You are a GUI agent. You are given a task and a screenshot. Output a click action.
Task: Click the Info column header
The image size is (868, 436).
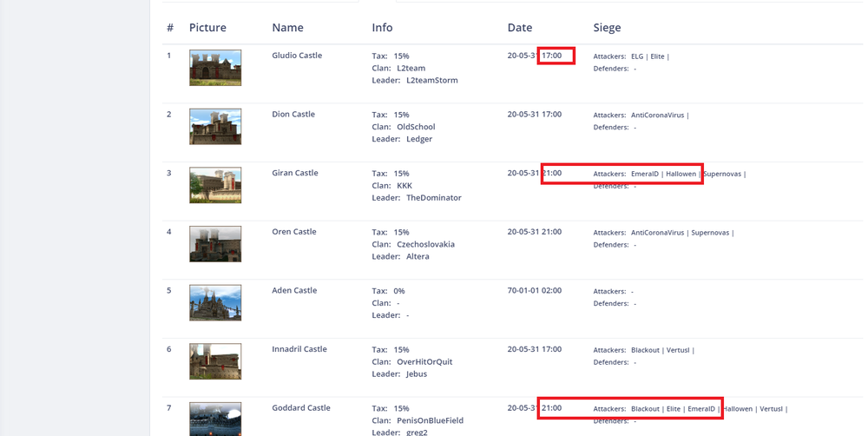(382, 28)
